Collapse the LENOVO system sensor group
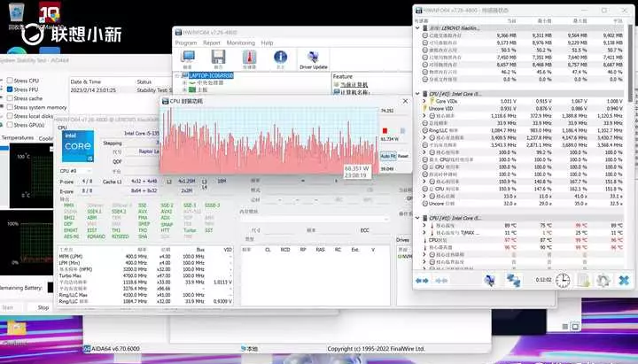Image resolution: width=638 pixels, height=364 pixels. click(417, 28)
